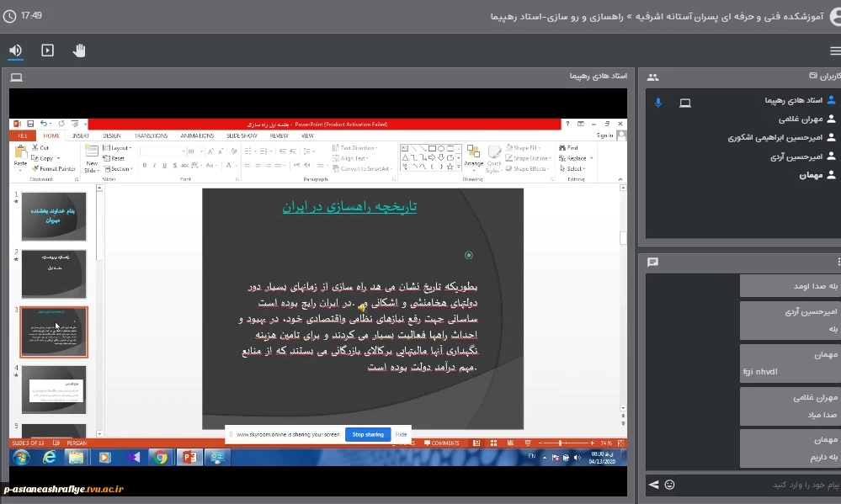The height and width of the screenshot is (504, 841).
Task: Click the microphone icon next to استاد هادی رهپیما
Action: [658, 103]
